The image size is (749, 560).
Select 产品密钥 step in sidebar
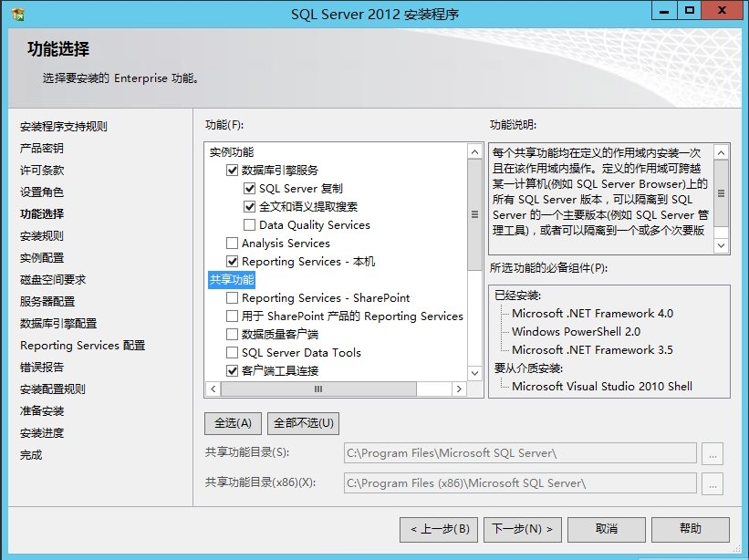tap(42, 149)
